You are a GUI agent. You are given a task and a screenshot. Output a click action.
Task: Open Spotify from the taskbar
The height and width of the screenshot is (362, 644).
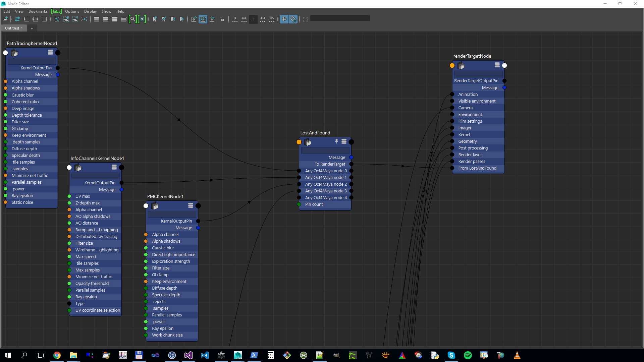pos(468,355)
